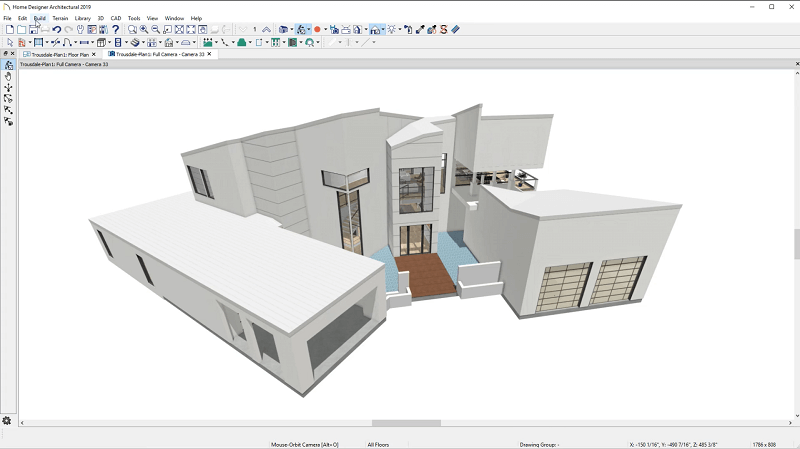800x449 pixels.
Task: Activate the Material Eyedropper tool
Action: point(420,30)
